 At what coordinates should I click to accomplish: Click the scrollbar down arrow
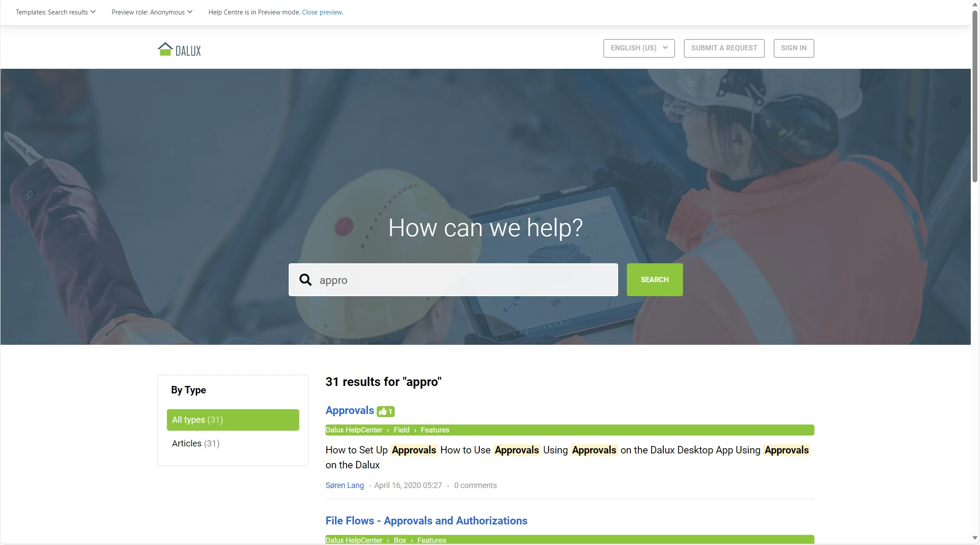(x=975, y=538)
